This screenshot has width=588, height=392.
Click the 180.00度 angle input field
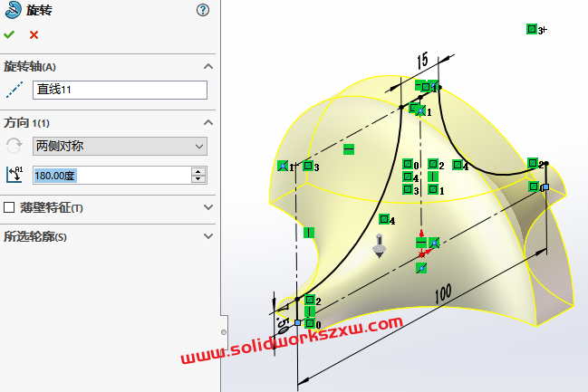112,175
